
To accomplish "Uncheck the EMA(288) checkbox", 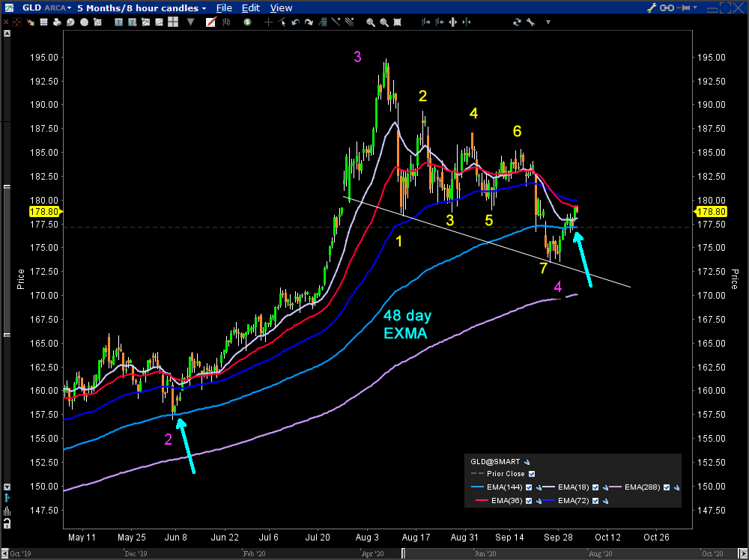I will coord(666,487).
